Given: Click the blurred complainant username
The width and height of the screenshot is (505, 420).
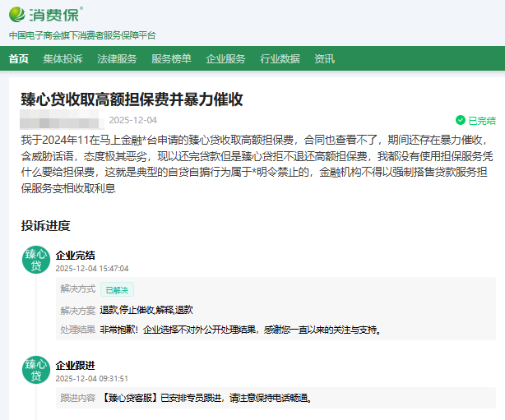Looking at the screenshot, I should tap(58, 120).
